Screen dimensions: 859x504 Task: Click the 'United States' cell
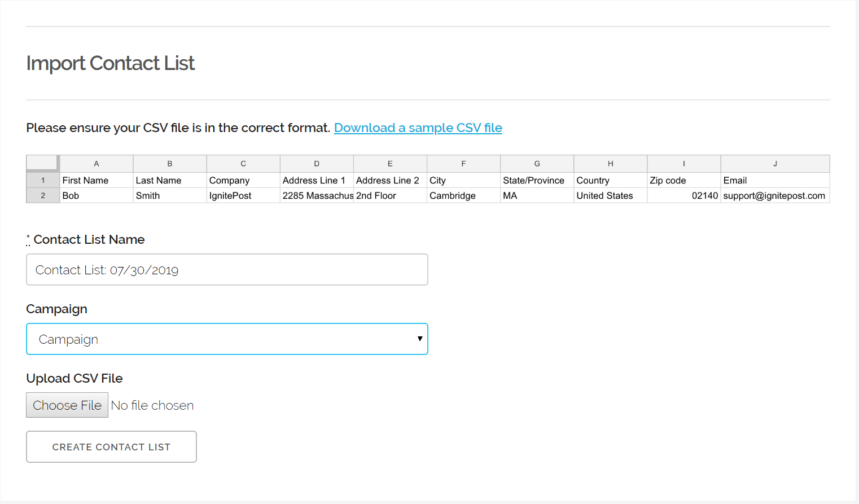610,195
